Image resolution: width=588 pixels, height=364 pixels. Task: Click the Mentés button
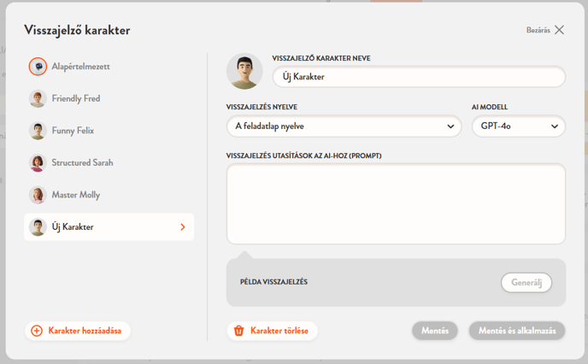coord(434,331)
